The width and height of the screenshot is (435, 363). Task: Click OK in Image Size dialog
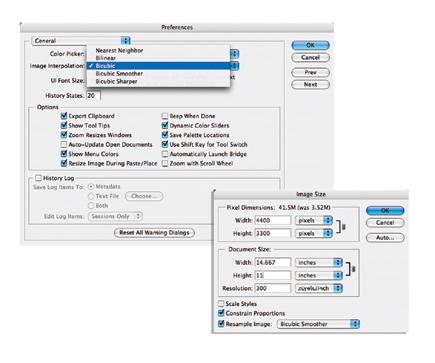385,210
